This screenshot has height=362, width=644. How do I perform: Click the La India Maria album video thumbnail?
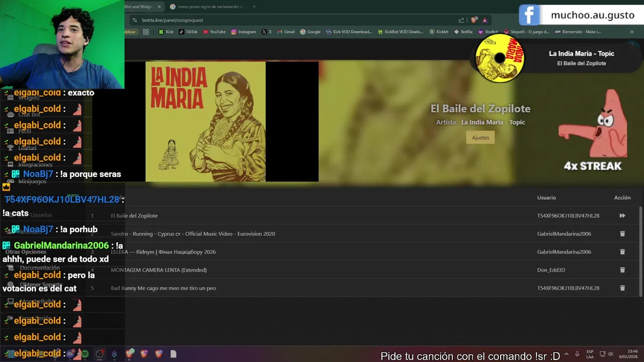coord(205,121)
